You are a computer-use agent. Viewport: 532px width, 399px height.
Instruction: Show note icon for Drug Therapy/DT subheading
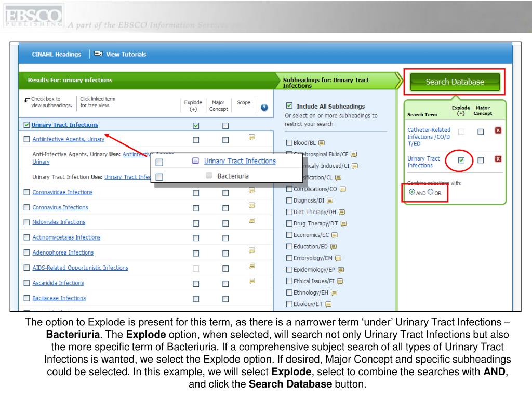click(344, 223)
